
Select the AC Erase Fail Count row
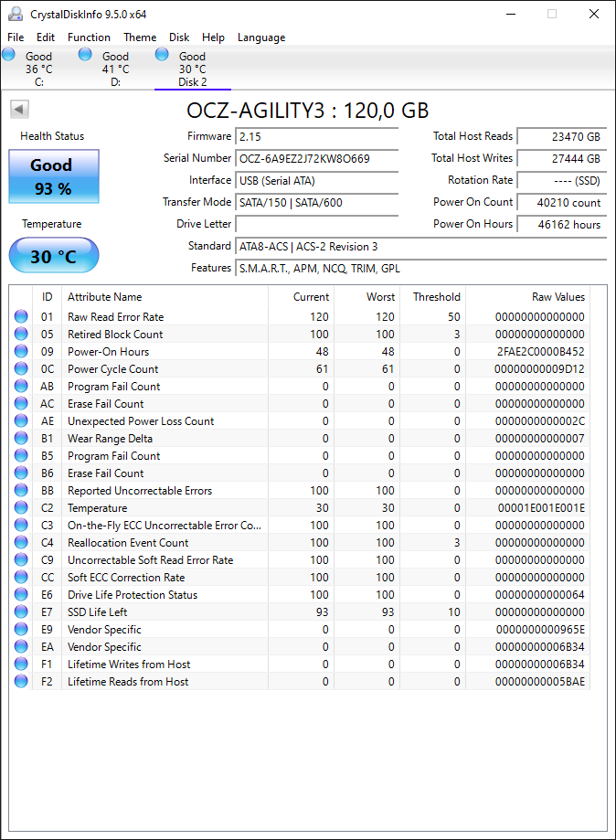(300, 403)
